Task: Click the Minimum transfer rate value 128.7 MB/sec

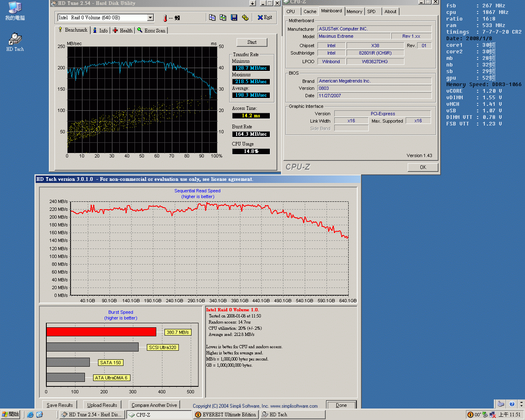Action: pyautogui.click(x=251, y=68)
